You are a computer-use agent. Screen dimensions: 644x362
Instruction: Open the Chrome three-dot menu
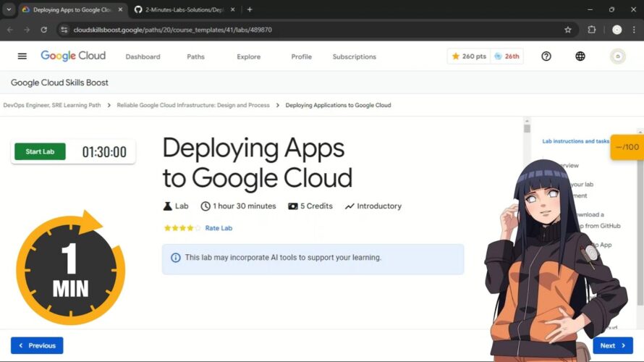pos(634,30)
